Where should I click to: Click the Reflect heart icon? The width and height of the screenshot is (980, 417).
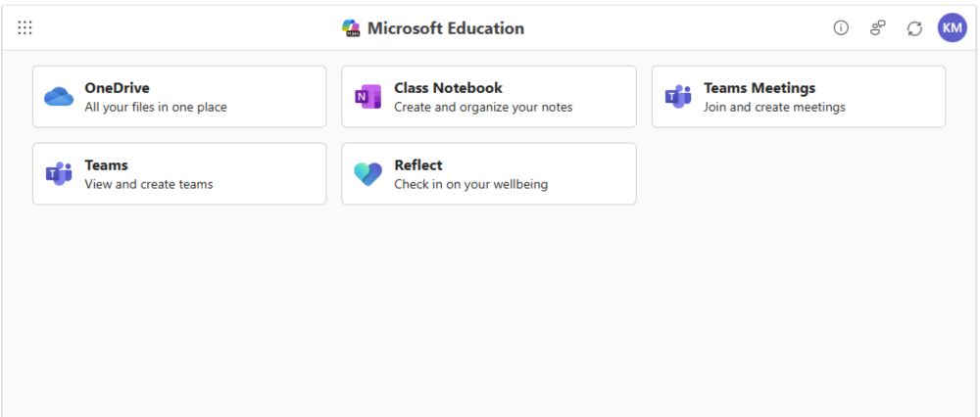point(367,173)
